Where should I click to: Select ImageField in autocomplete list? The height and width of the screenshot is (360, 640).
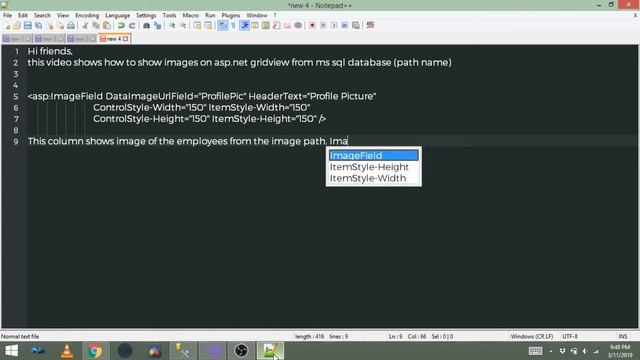pos(374,156)
